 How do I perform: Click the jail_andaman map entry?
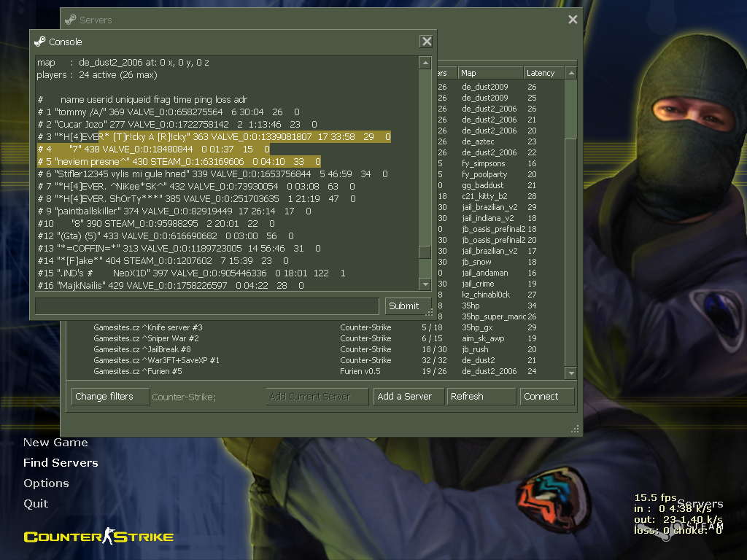point(484,273)
